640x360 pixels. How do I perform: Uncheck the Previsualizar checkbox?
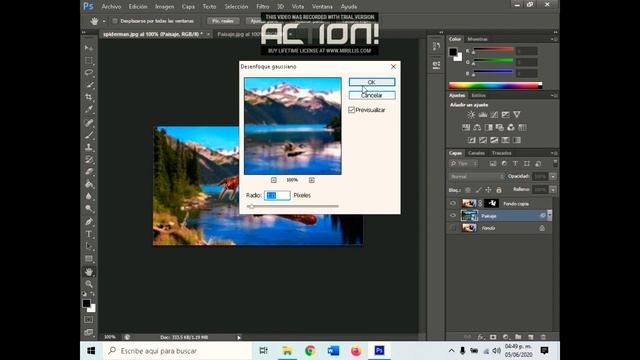(x=351, y=110)
